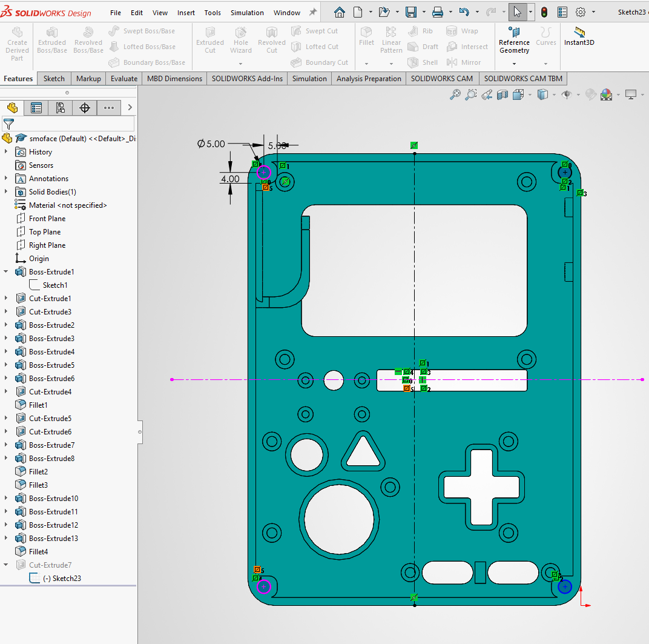Collapse the Cut-Extrude7 feature
The image size is (649, 644).
pyautogui.click(x=6, y=565)
